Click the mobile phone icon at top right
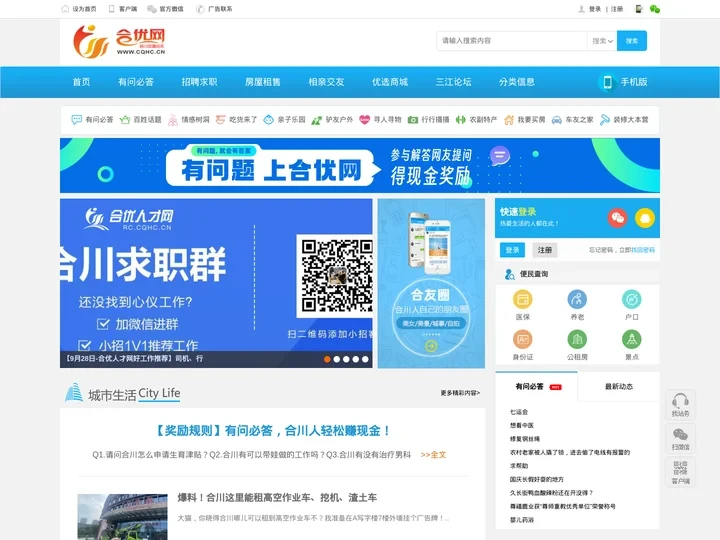Screen dimensions: 720x540 [x=639, y=9]
